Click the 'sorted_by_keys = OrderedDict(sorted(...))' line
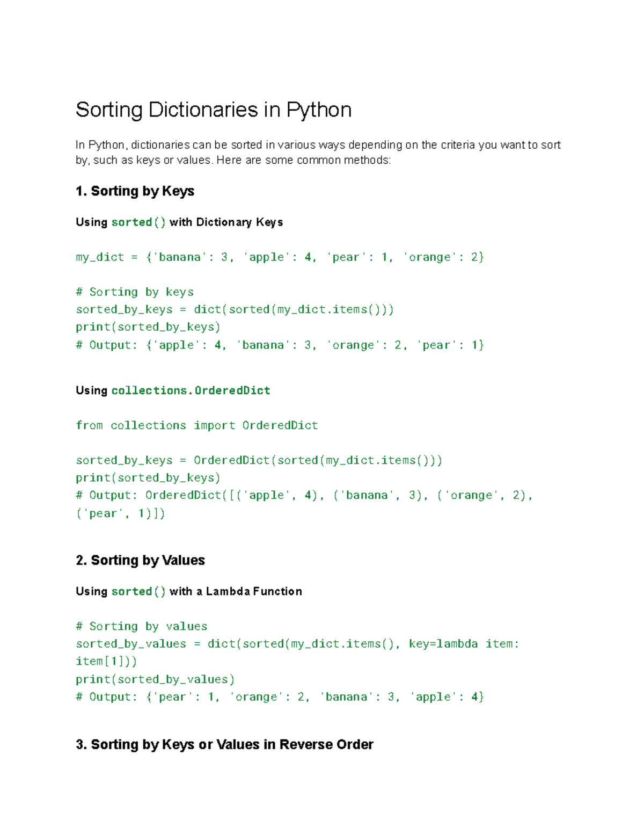 pos(259,460)
